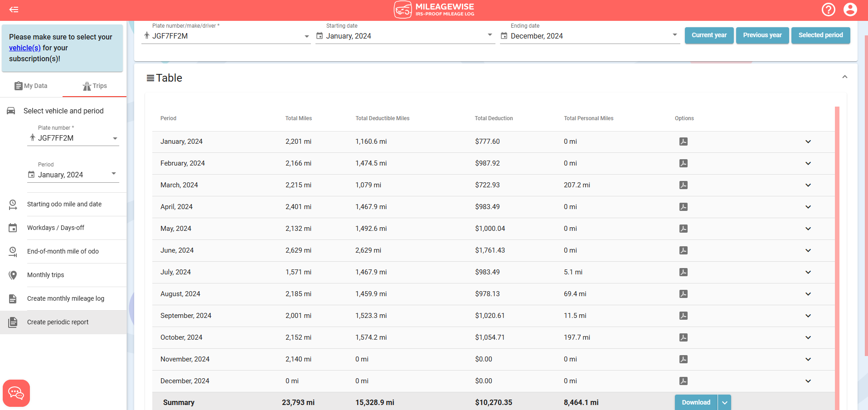
Task: Click the Download summary button
Action: click(x=696, y=403)
